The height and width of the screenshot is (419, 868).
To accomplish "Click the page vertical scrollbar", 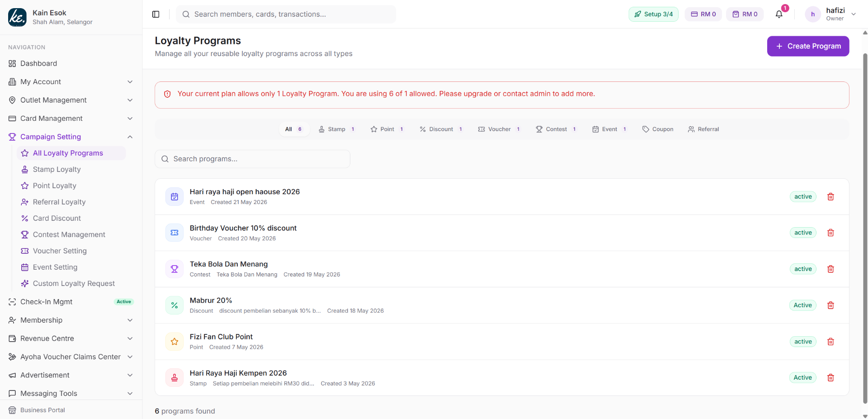I will (x=865, y=226).
